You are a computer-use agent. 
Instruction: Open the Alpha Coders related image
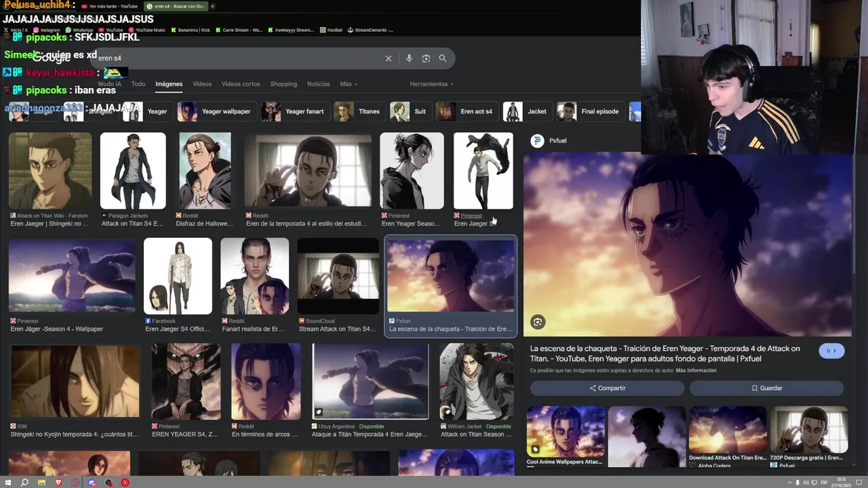coord(728,431)
